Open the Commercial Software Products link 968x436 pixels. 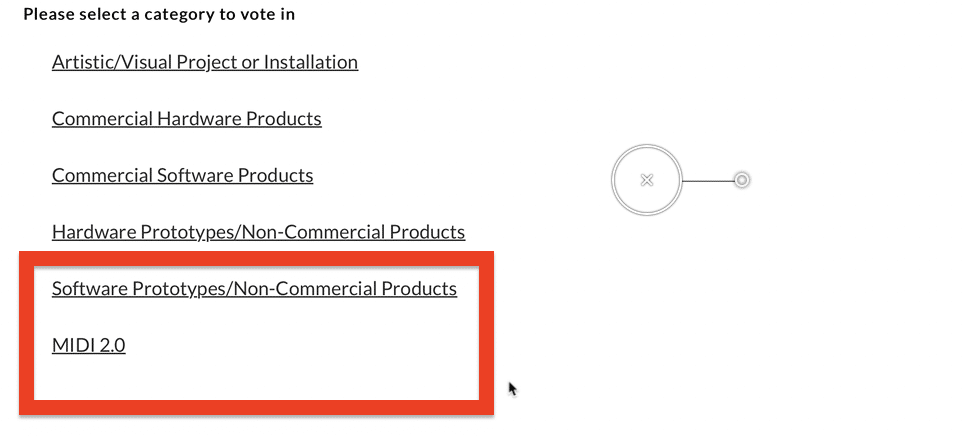(182, 175)
